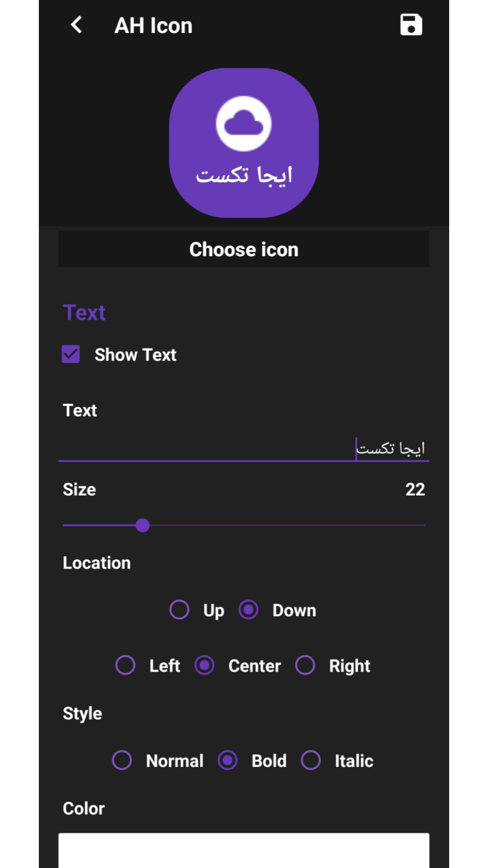Open the white Color swatch
488x868 pixels.
(x=244, y=850)
